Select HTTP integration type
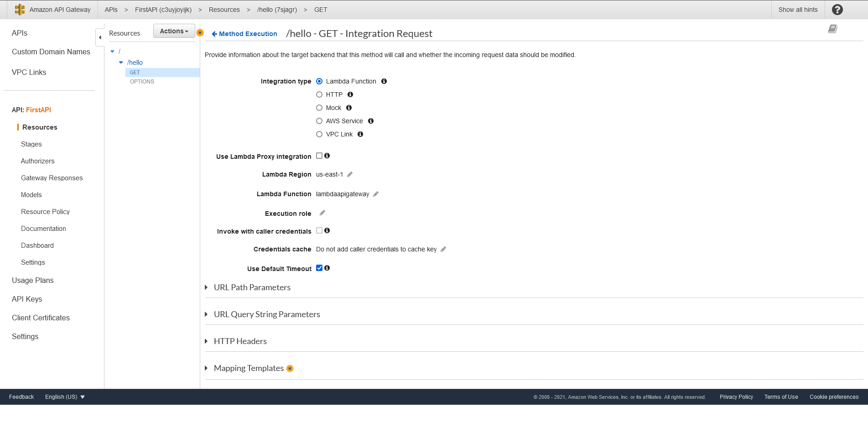The image size is (868, 423). pyautogui.click(x=319, y=94)
